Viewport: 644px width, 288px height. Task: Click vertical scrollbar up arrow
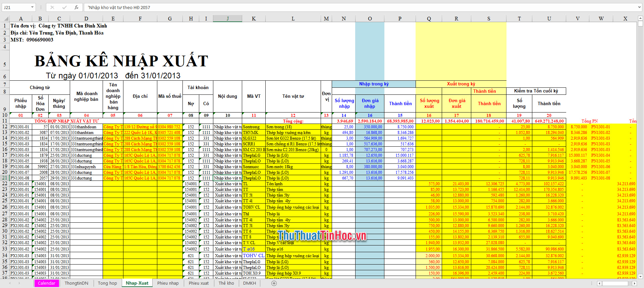(640, 18)
